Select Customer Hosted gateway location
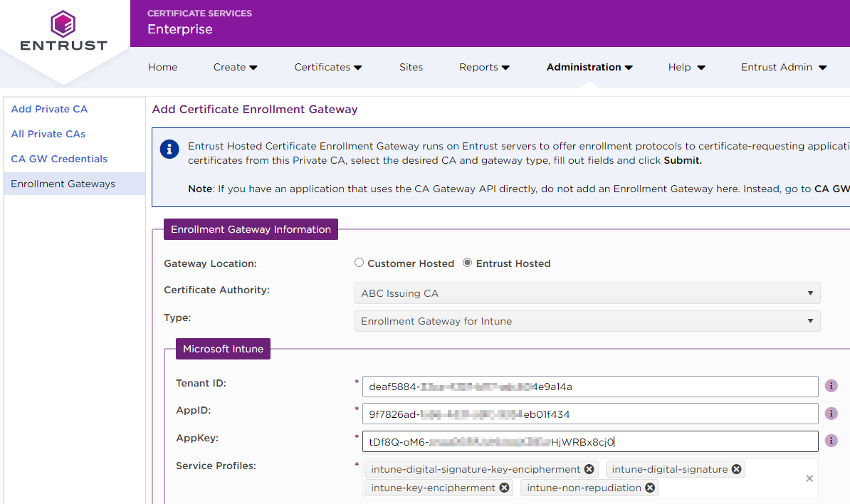The image size is (850, 504). click(359, 263)
